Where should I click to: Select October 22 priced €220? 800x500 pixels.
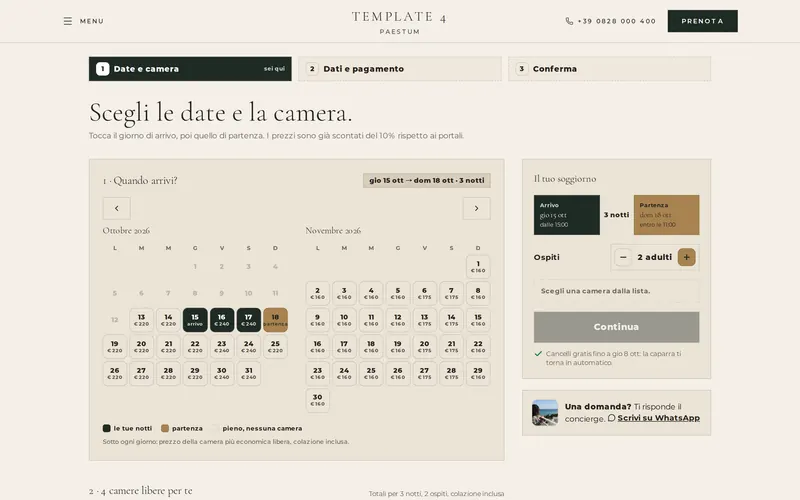tap(195, 347)
